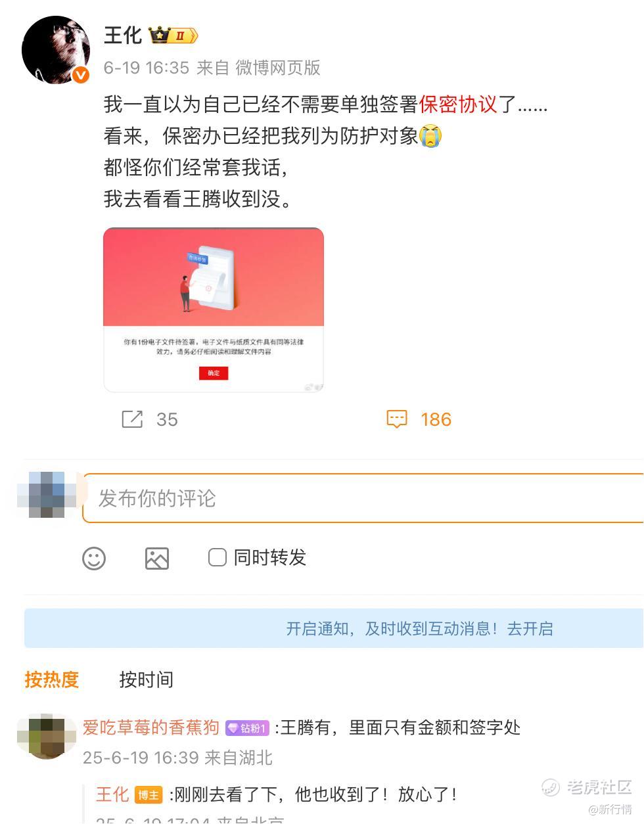Enable the 同时转发 checkbox

tap(218, 558)
